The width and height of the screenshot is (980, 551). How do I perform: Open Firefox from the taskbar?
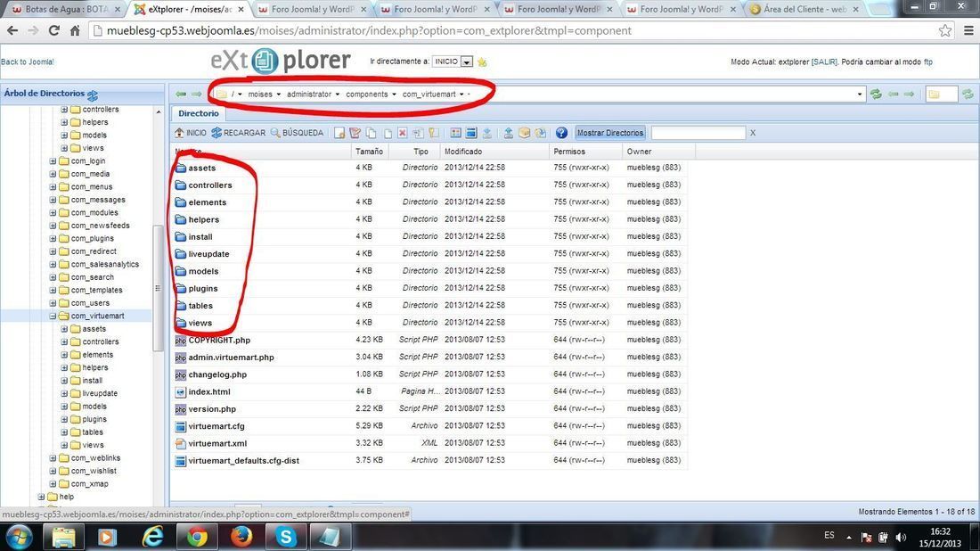(x=241, y=538)
